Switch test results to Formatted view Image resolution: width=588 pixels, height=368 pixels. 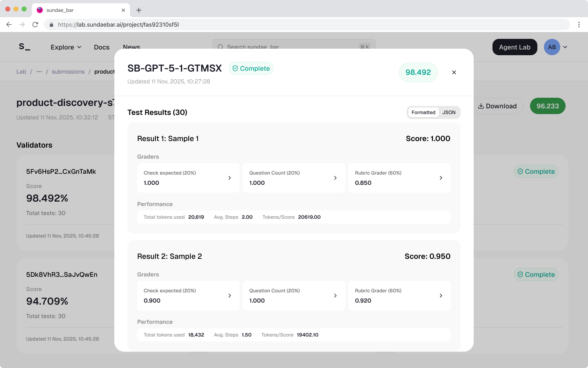tap(423, 112)
